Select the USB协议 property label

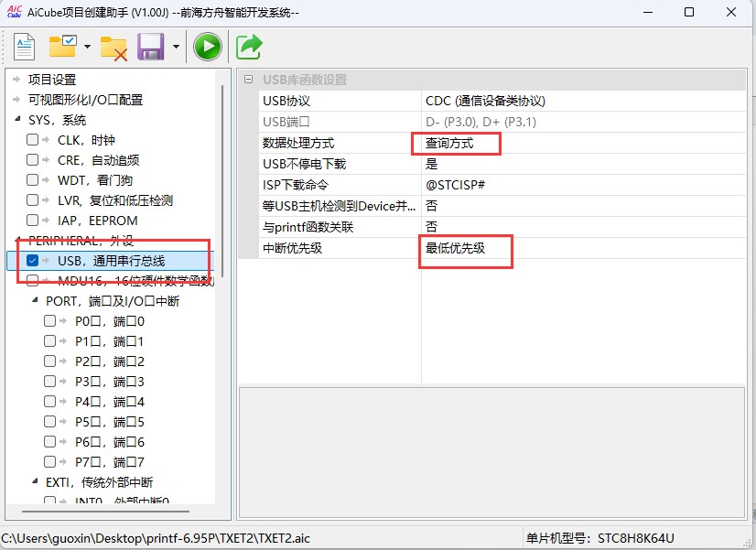click(286, 101)
